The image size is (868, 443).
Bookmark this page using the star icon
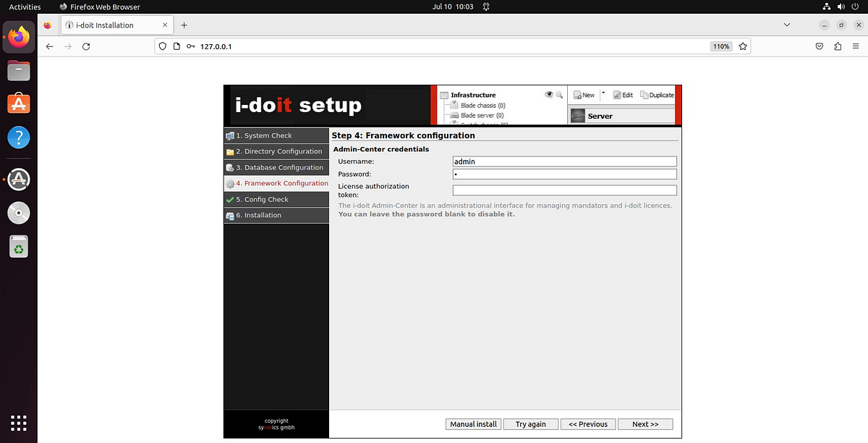743,46
